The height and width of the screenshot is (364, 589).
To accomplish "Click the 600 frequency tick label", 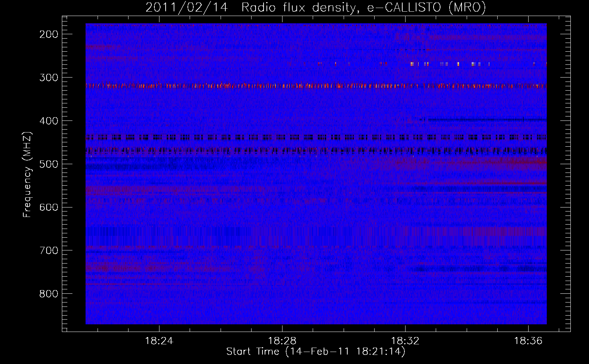I will click(49, 207).
